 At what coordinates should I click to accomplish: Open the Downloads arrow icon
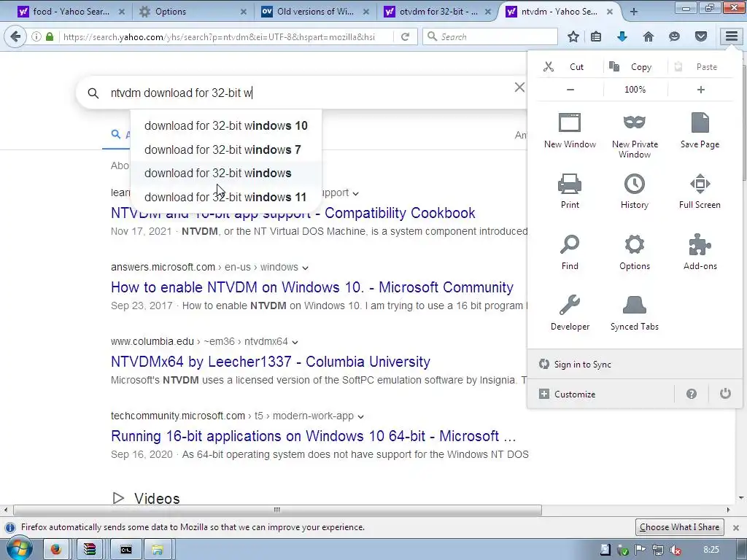622,36
